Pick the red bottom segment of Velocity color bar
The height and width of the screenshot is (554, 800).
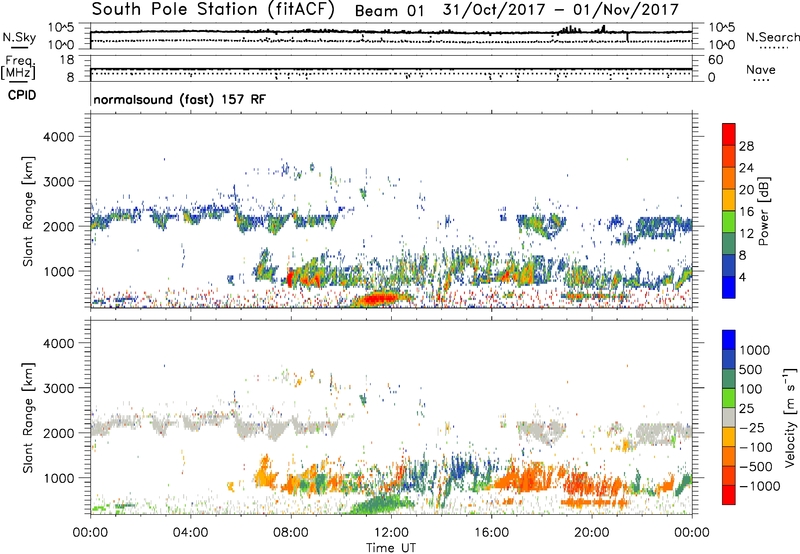click(729, 495)
